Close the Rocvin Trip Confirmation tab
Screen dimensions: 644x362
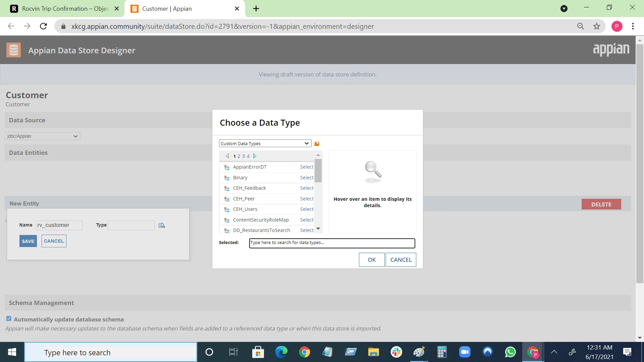[x=117, y=8]
